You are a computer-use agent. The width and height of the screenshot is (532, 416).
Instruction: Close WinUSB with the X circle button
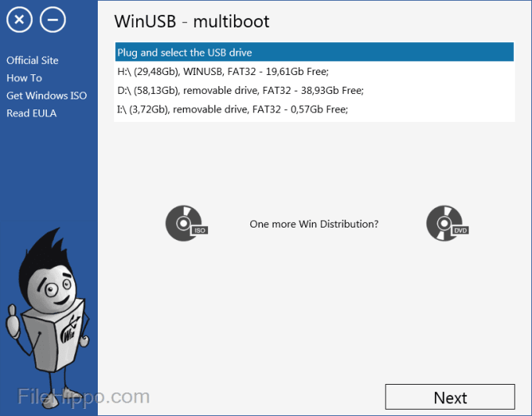[20, 20]
